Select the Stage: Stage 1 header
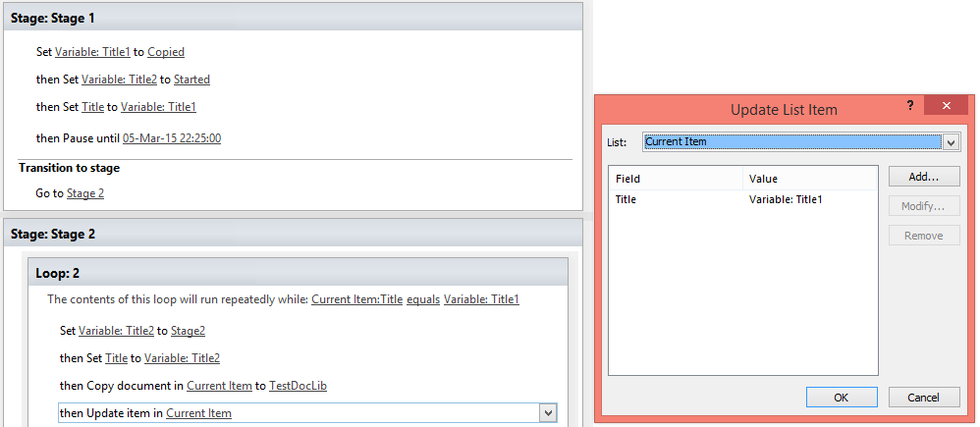This screenshot has width=980, height=427. pyautogui.click(x=294, y=18)
